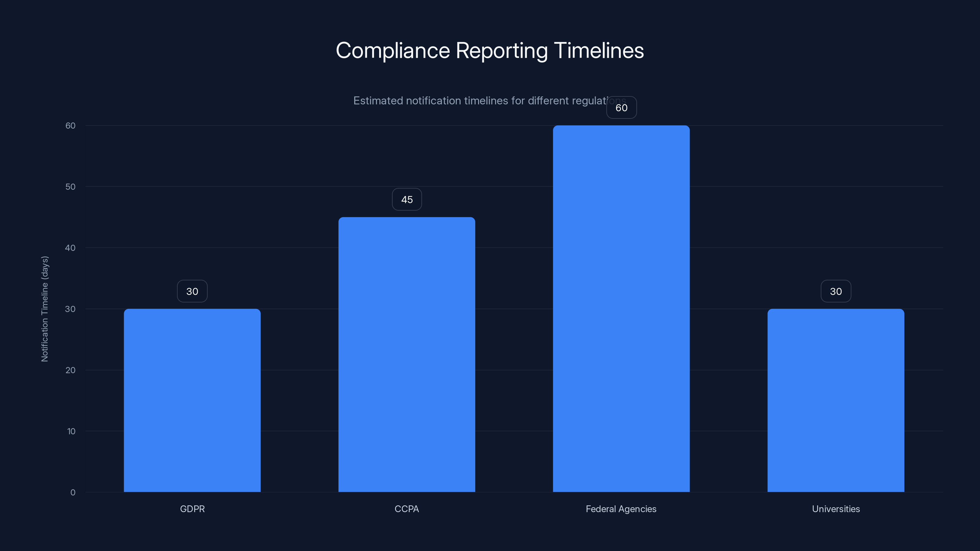Click the '30' label above the Universities bar
Image resolution: width=980 pixels, height=551 pixels.
coord(835,291)
